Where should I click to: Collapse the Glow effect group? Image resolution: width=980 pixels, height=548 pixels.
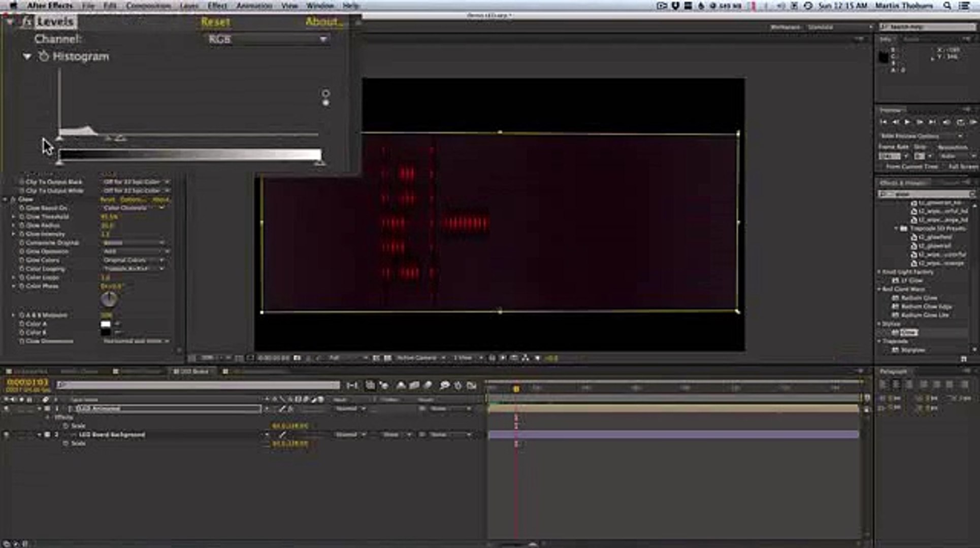click(6, 199)
